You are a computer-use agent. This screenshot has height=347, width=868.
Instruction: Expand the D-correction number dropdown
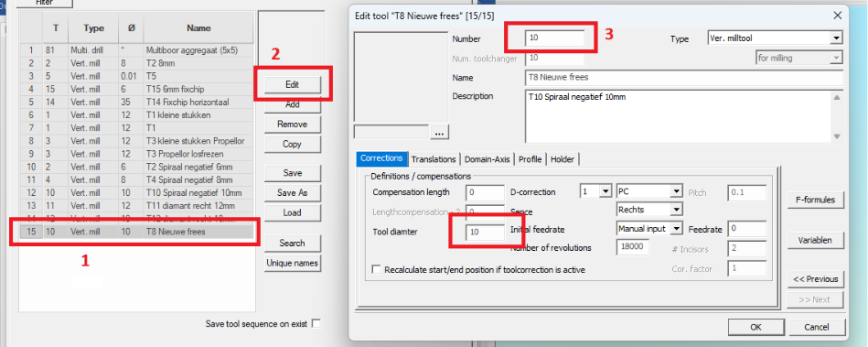coord(595,191)
